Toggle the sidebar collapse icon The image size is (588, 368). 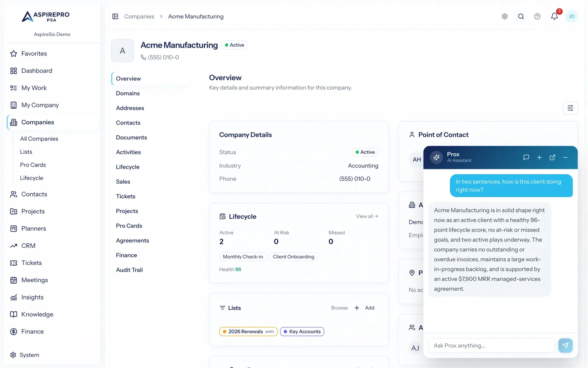[x=115, y=17]
